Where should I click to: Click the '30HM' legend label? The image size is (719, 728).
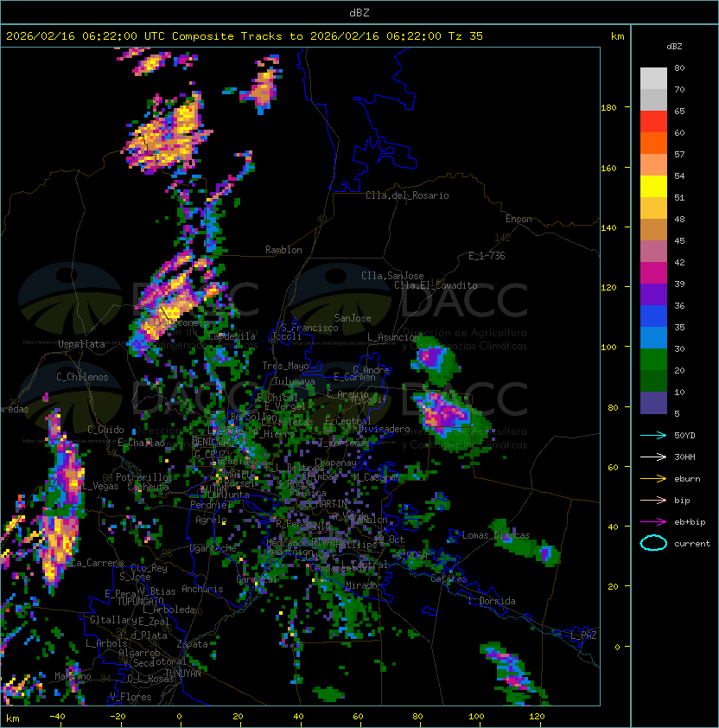pos(684,457)
